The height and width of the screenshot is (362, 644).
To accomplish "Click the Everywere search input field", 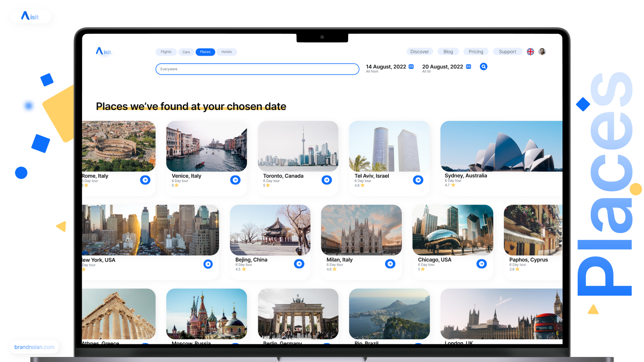I will [257, 69].
